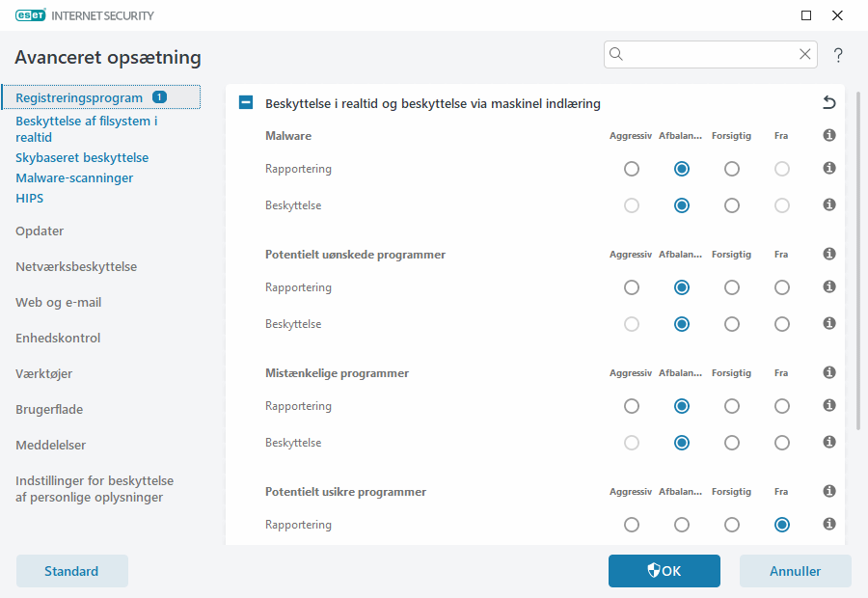Go to the Malware-scanninger settings
Viewport: 868px width, 598px height.
click(74, 178)
